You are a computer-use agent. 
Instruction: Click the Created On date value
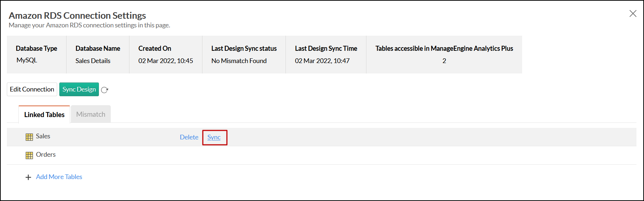coord(165,61)
